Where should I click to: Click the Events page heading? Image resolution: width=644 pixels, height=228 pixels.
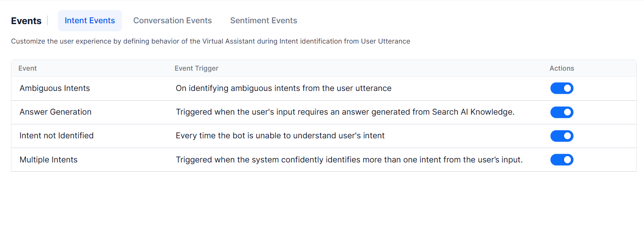pos(26,21)
